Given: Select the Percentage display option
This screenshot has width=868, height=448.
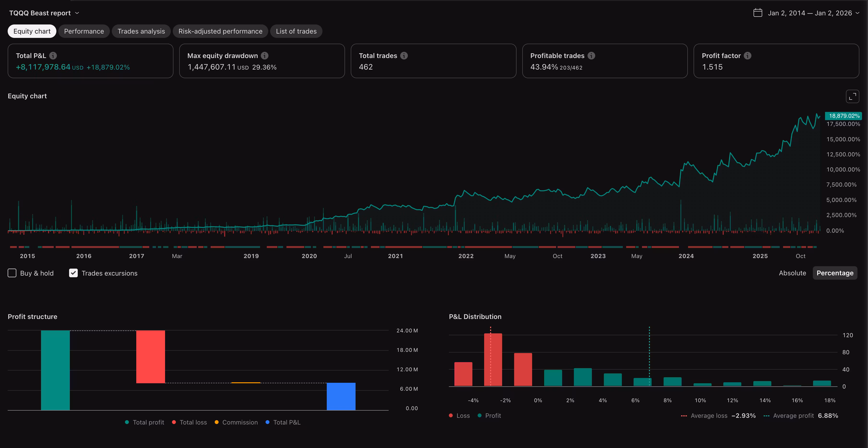Looking at the screenshot, I should 835,273.
